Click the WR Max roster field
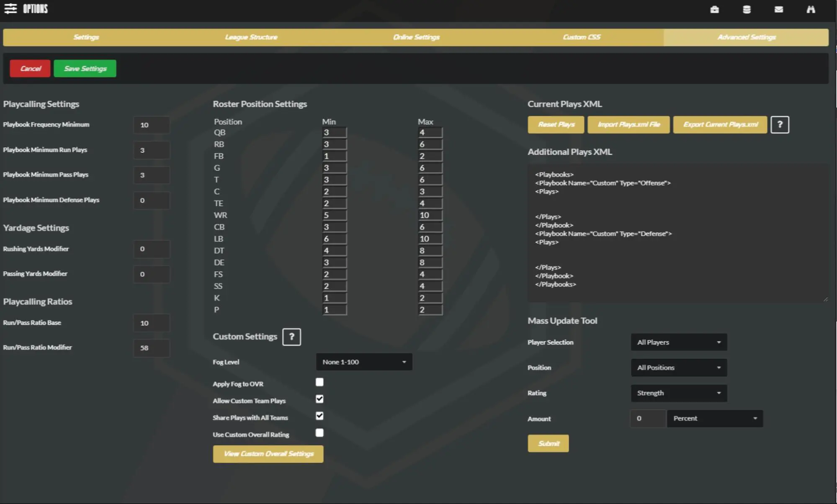The image size is (837, 504). coord(430,215)
